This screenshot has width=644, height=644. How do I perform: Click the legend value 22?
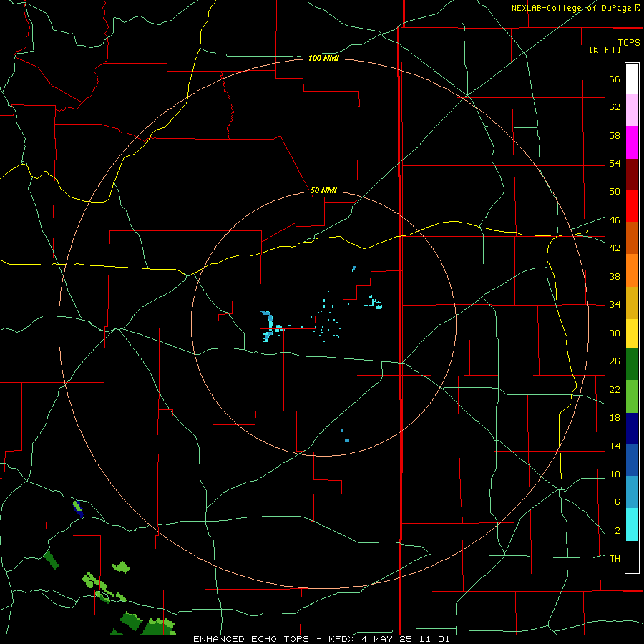click(x=615, y=389)
